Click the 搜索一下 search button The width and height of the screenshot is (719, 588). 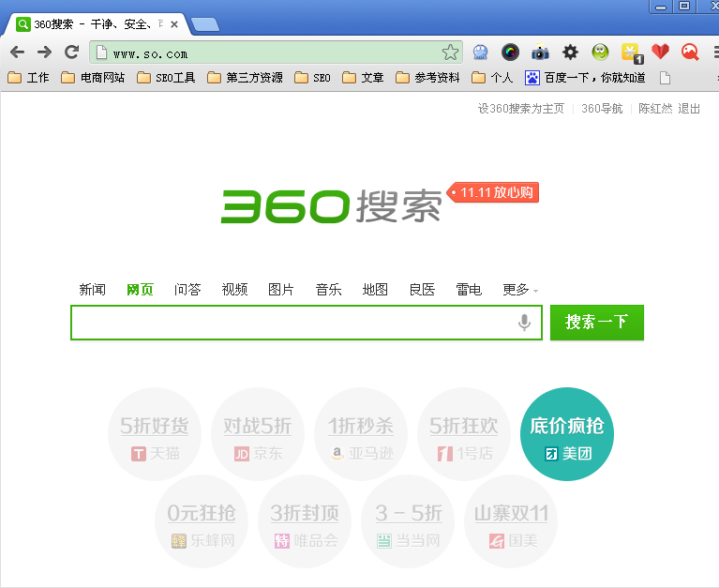[597, 323]
